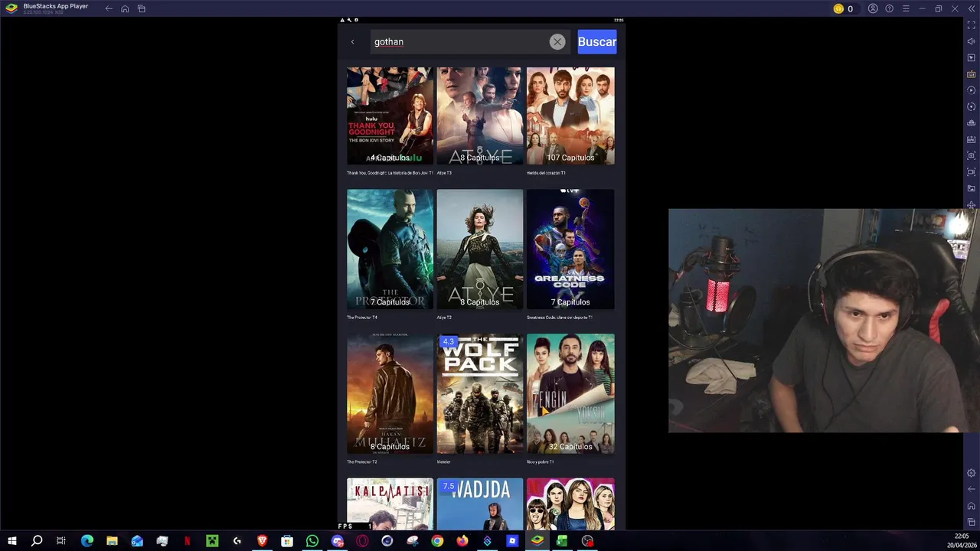Launch Microsoft Edge from taskbar

pos(87,541)
